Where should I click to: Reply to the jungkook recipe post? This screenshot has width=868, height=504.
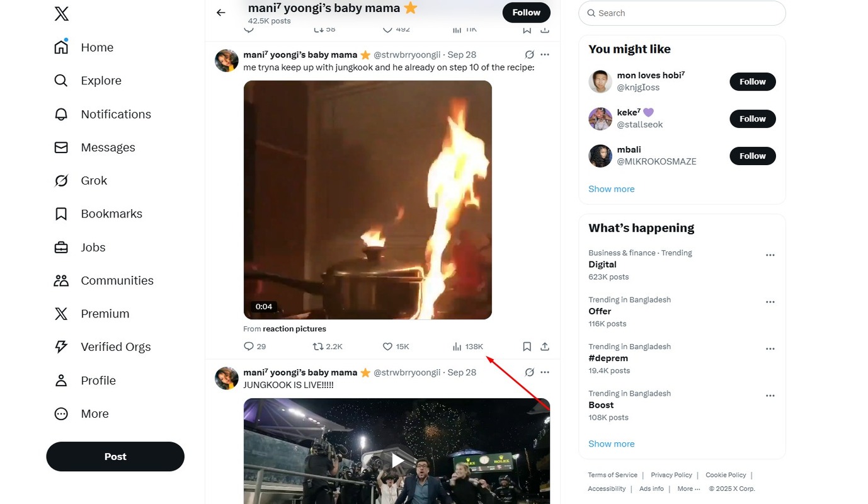(249, 346)
